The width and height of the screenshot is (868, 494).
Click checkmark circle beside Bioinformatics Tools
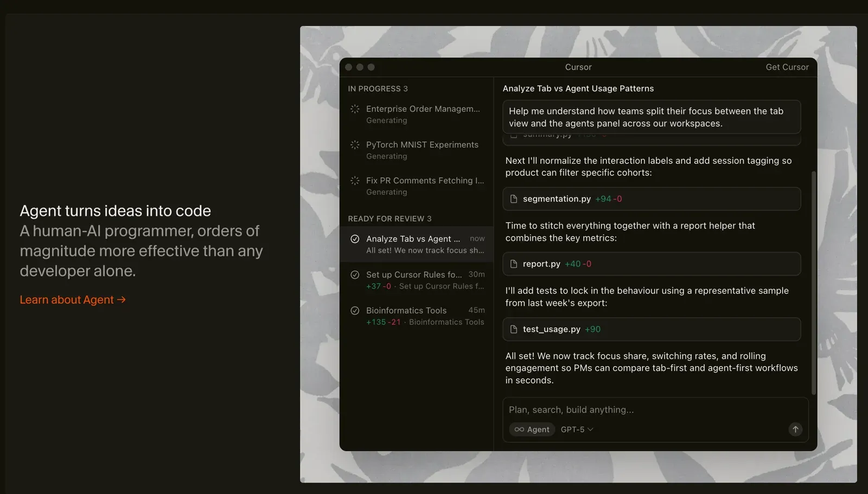[x=355, y=311]
